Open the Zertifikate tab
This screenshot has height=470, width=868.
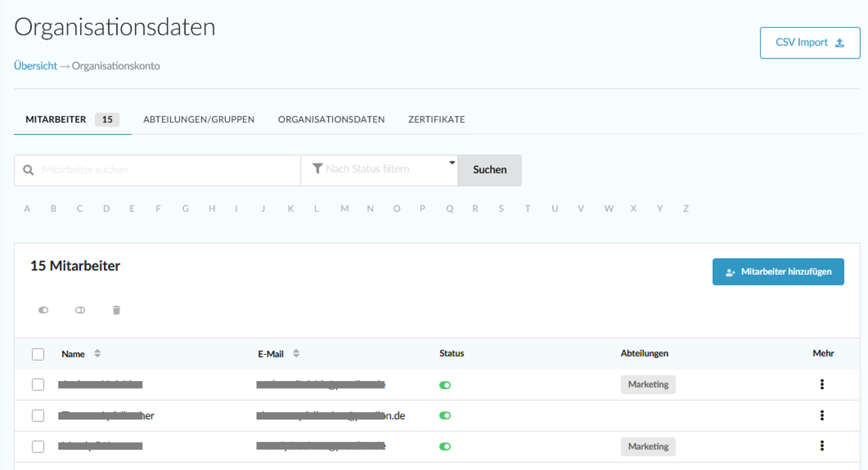click(436, 120)
